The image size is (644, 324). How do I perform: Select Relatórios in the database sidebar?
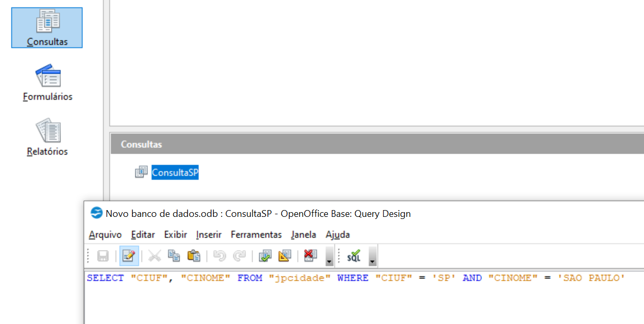48,137
